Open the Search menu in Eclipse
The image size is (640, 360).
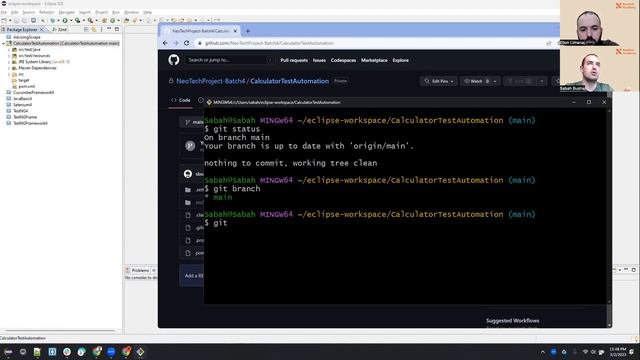85,13
